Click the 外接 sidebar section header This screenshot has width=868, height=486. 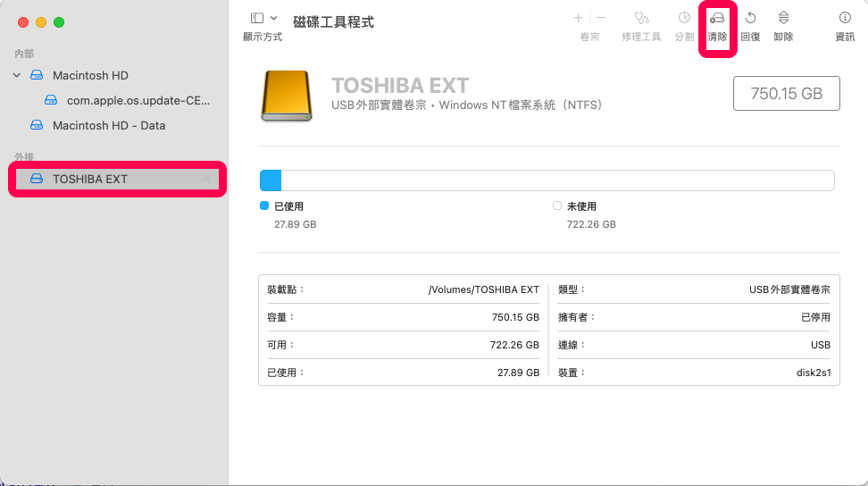tap(24, 157)
